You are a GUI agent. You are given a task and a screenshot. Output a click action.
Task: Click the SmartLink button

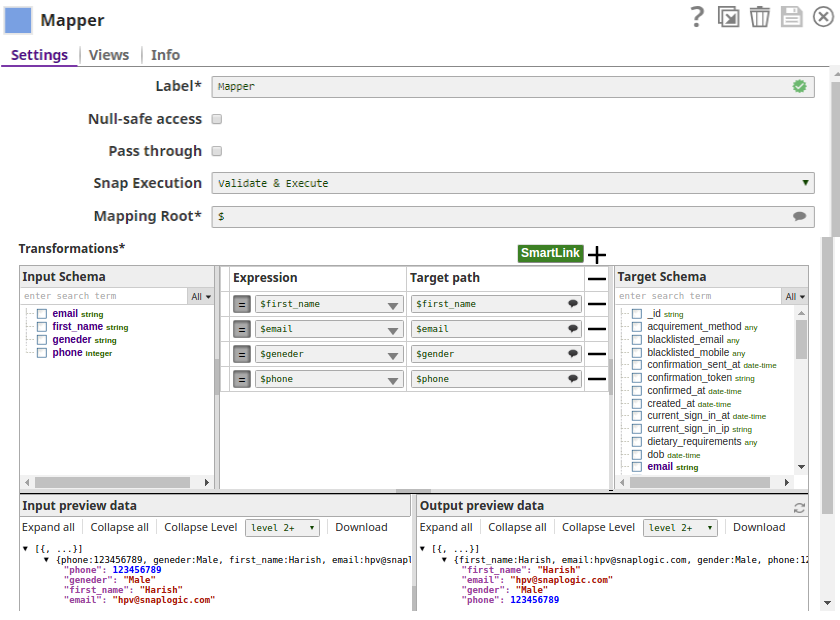tap(550, 253)
